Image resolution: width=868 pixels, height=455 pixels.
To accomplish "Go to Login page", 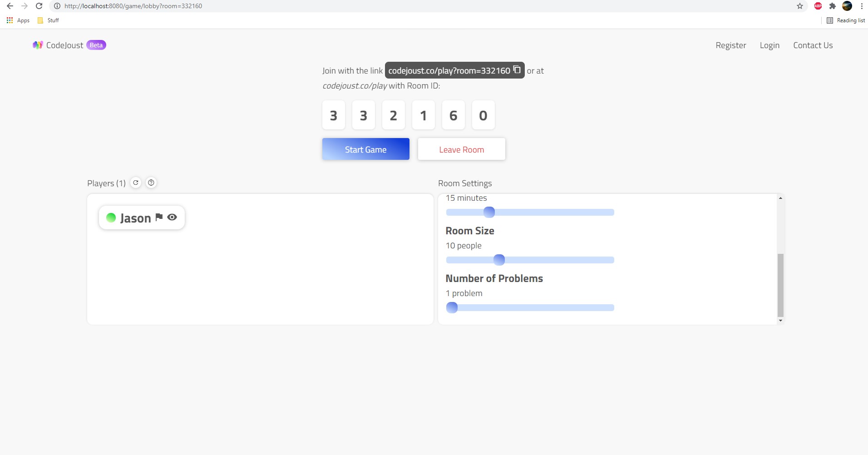I will click(769, 45).
